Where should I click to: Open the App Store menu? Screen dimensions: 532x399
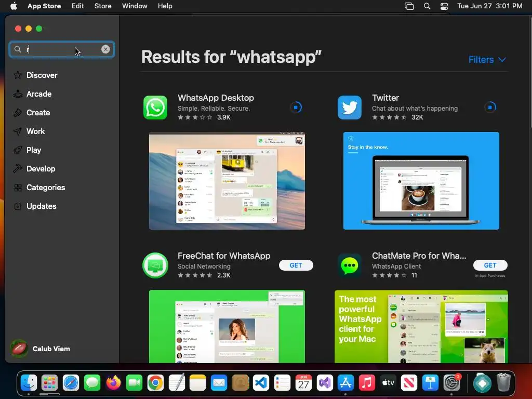(x=44, y=6)
